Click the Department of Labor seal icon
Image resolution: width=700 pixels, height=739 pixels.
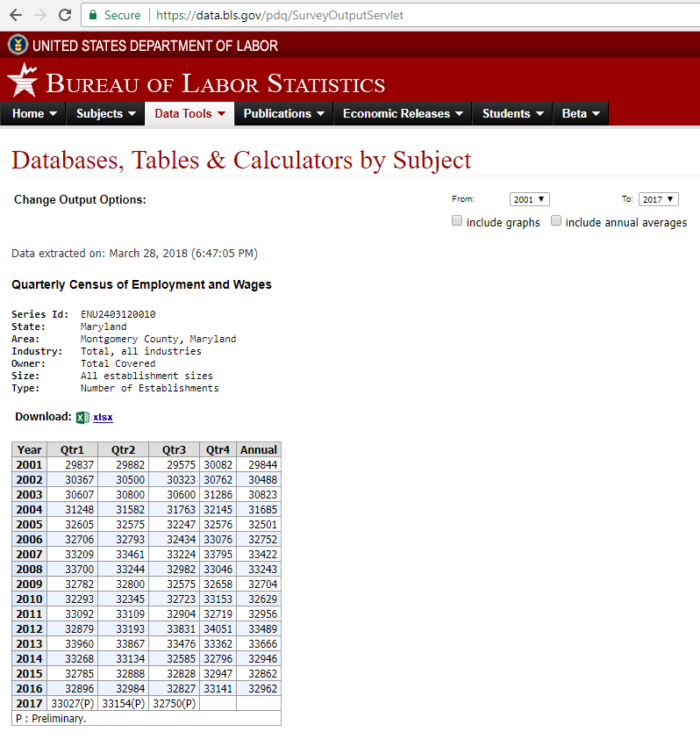(18, 46)
